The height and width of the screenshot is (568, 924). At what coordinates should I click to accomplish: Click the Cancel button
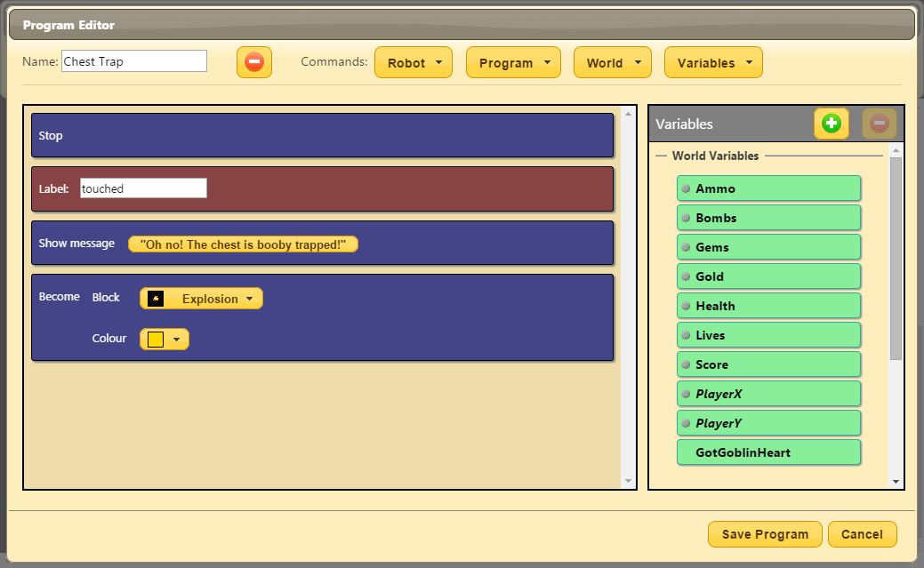[x=862, y=534]
